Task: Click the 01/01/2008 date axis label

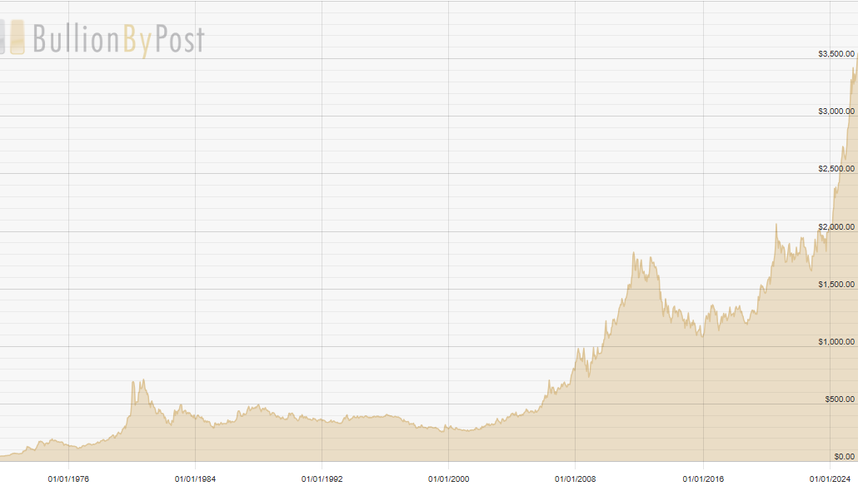Action: coord(575,479)
